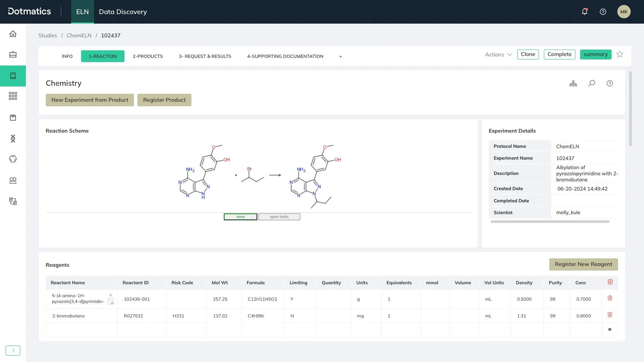Click the H331 risk code
The width and height of the screenshot is (644, 362).
click(x=178, y=316)
